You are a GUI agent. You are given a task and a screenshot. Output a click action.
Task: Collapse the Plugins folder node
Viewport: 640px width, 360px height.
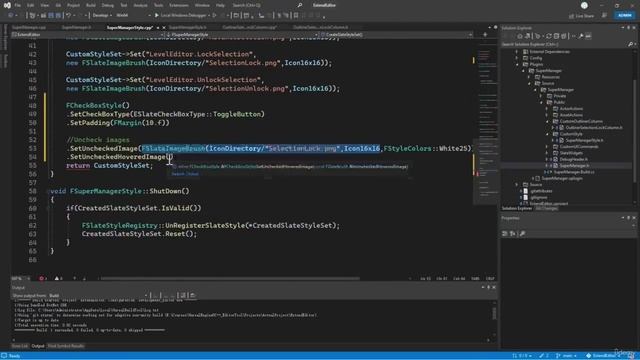tap(517, 64)
